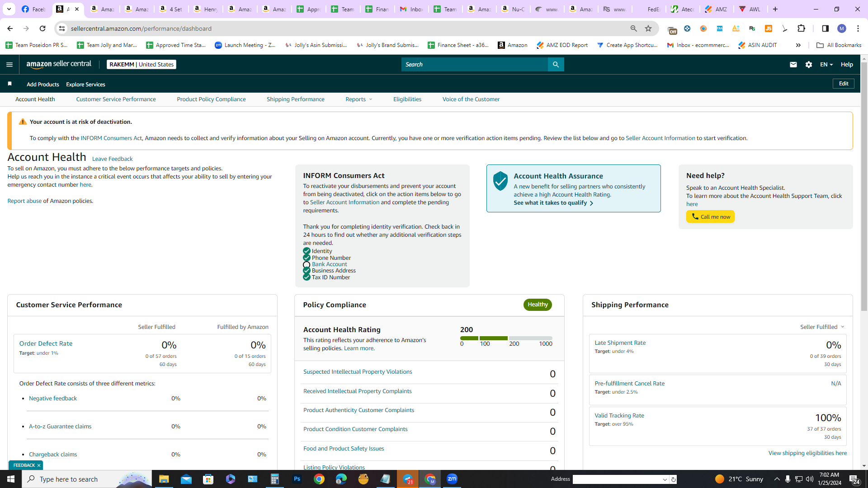868x488 pixels.
Task: Open the Seller Central hamburger menu
Action: pos(9,65)
